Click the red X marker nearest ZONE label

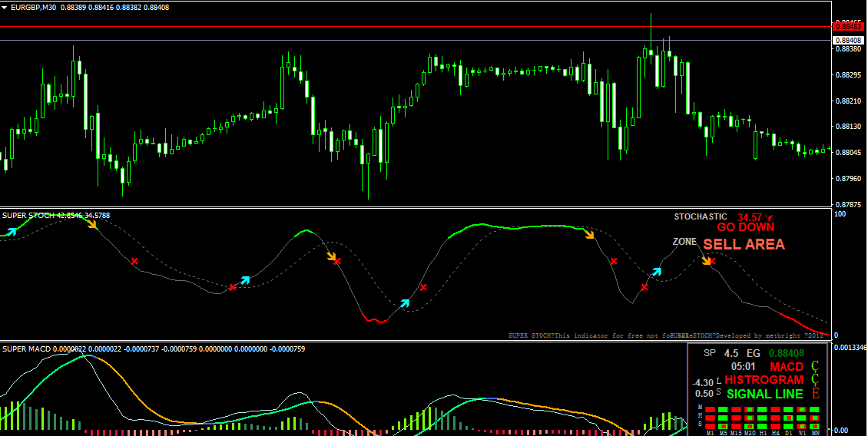(x=712, y=261)
